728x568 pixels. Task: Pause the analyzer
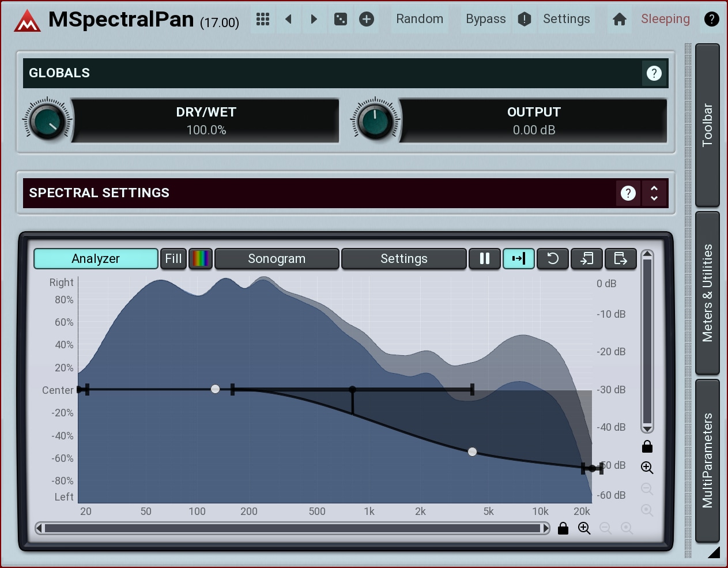(485, 259)
